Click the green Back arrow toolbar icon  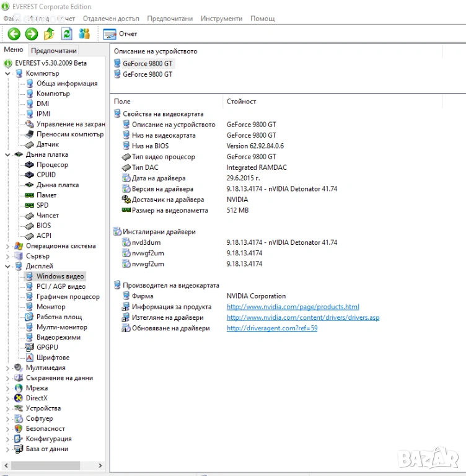[14, 34]
